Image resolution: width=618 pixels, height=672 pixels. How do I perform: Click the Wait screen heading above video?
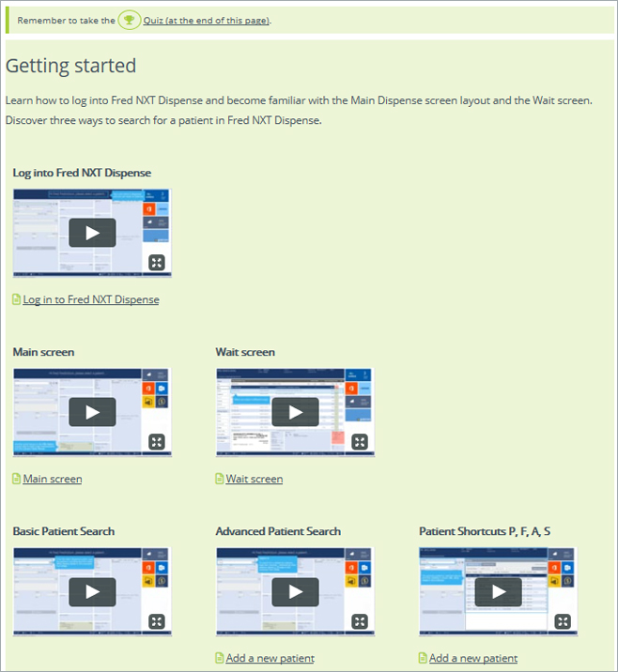pos(245,352)
